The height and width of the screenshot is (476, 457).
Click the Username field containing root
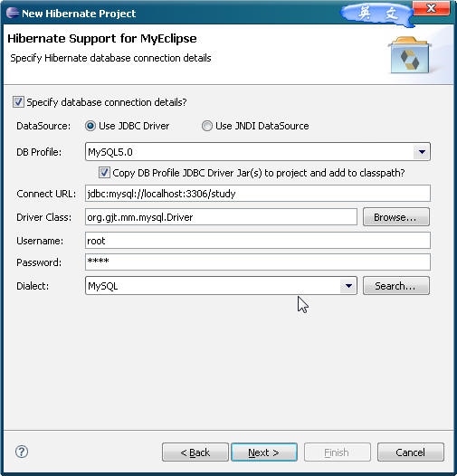(x=258, y=241)
